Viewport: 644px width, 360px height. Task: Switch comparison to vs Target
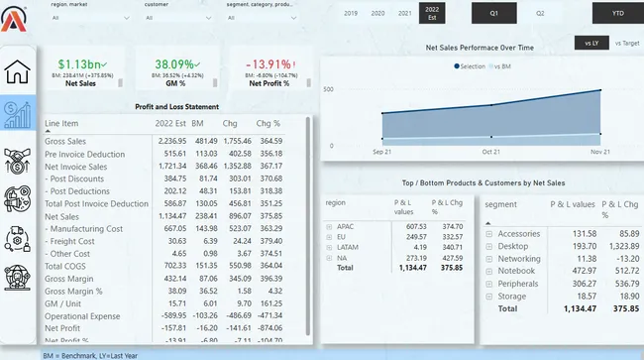(x=627, y=43)
